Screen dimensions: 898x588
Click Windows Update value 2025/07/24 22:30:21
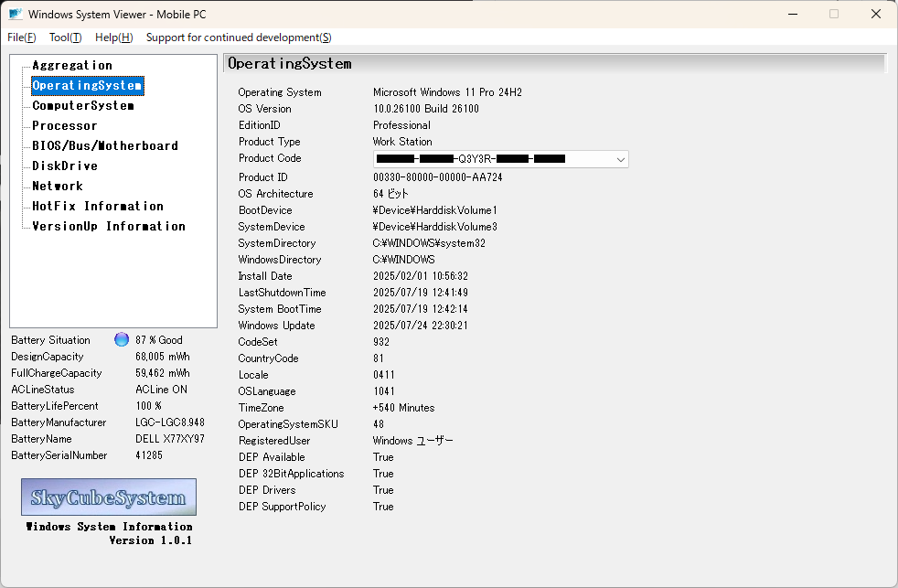[x=421, y=326]
